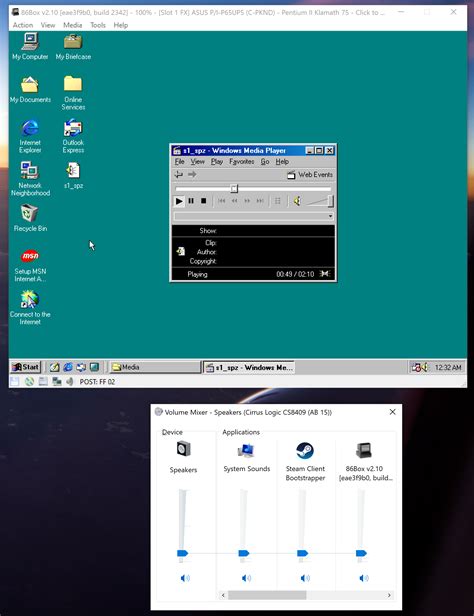Open Media Player File menu
Image resolution: width=474 pixels, height=616 pixels.
click(179, 161)
